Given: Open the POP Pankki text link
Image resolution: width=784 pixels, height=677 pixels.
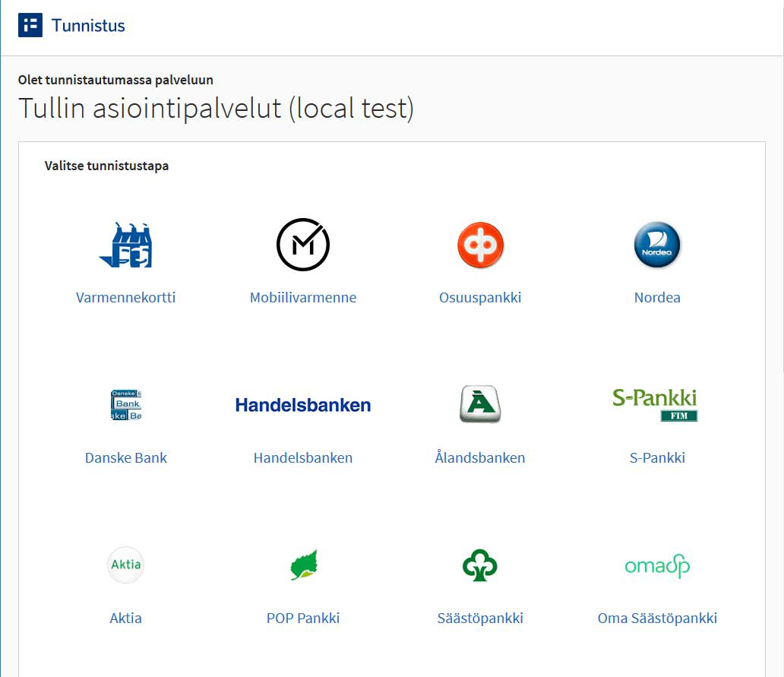Looking at the screenshot, I should 303,618.
